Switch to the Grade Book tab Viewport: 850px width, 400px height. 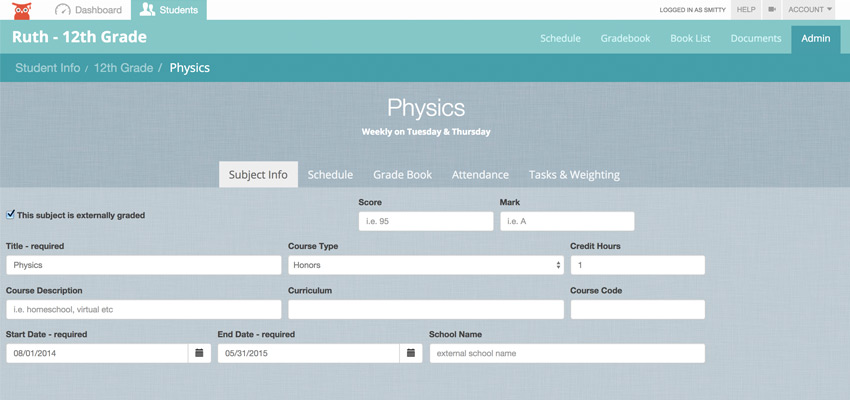402,175
